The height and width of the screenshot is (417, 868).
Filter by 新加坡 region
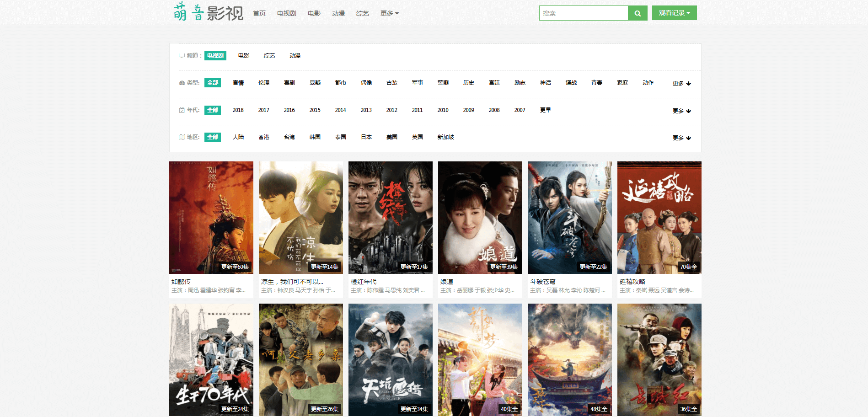coord(446,137)
